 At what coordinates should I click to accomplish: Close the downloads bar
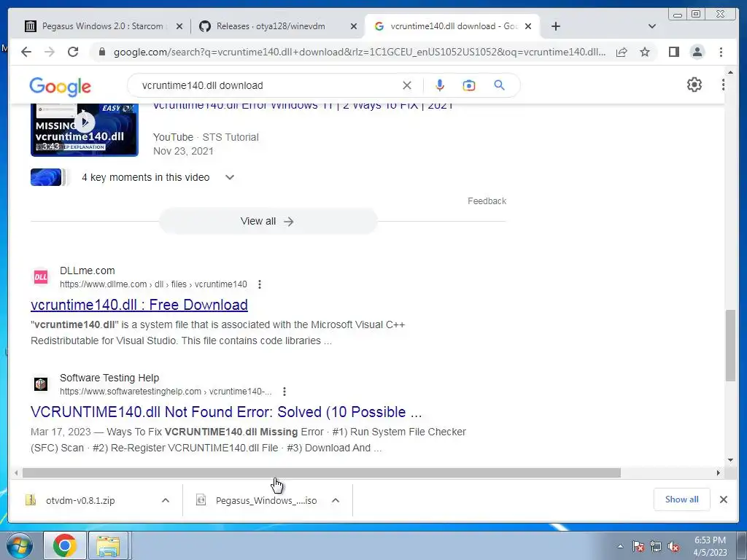[723, 499]
